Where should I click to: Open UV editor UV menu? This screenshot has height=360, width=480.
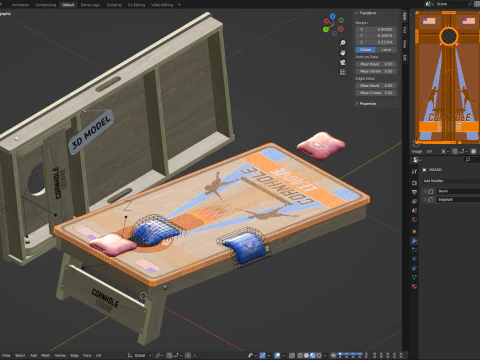coord(429,151)
